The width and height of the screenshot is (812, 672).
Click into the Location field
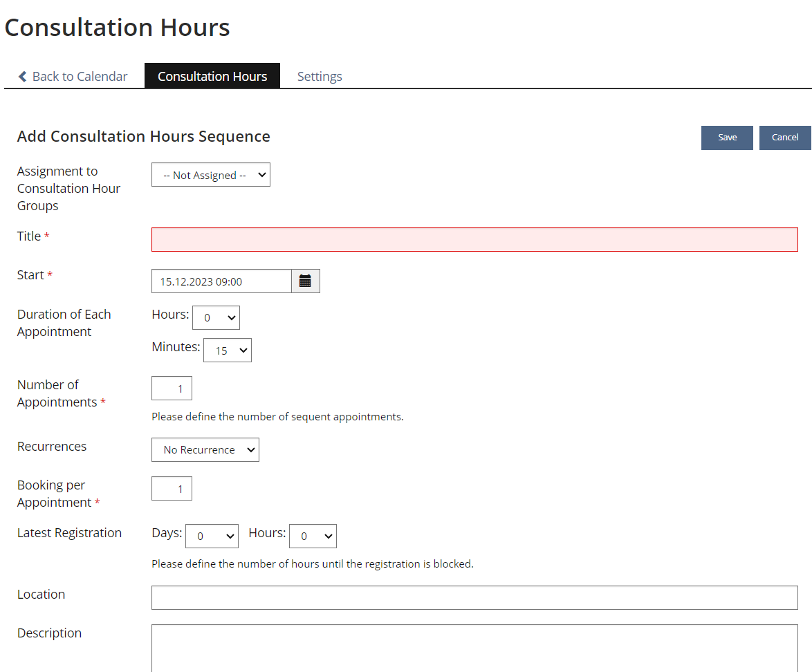point(474,598)
